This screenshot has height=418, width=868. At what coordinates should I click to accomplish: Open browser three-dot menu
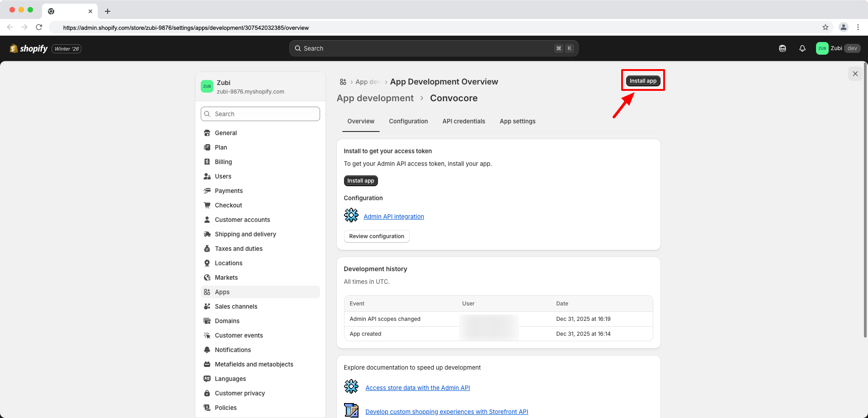pos(858,27)
